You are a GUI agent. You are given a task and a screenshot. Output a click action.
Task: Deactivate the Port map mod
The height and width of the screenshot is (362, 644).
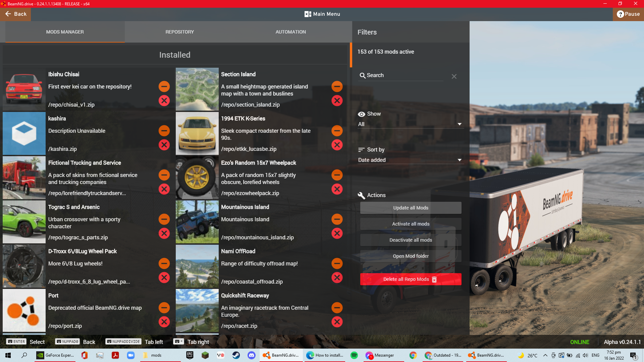point(164,308)
